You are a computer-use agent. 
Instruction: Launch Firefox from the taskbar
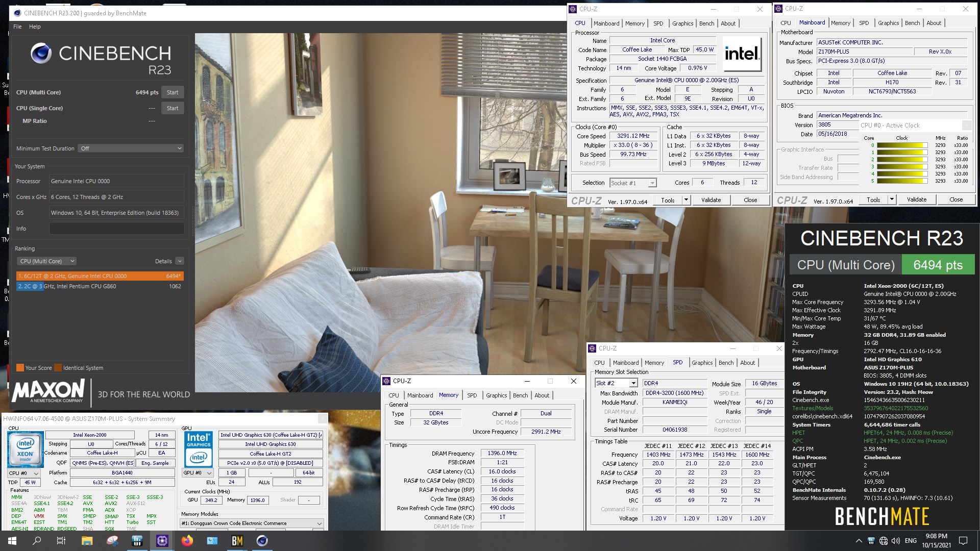pyautogui.click(x=187, y=541)
